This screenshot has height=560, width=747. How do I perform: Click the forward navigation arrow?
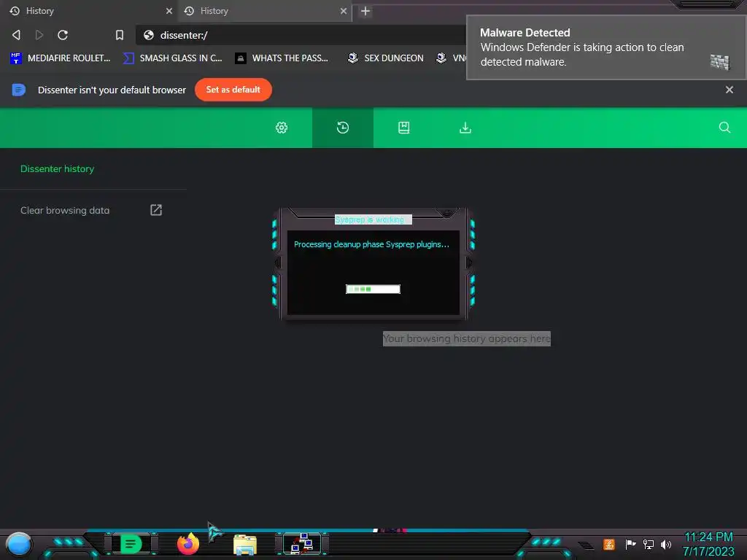point(39,35)
